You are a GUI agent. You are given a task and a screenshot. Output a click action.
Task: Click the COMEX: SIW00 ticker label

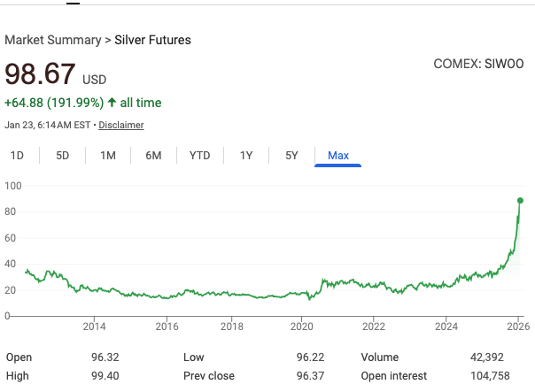point(478,65)
